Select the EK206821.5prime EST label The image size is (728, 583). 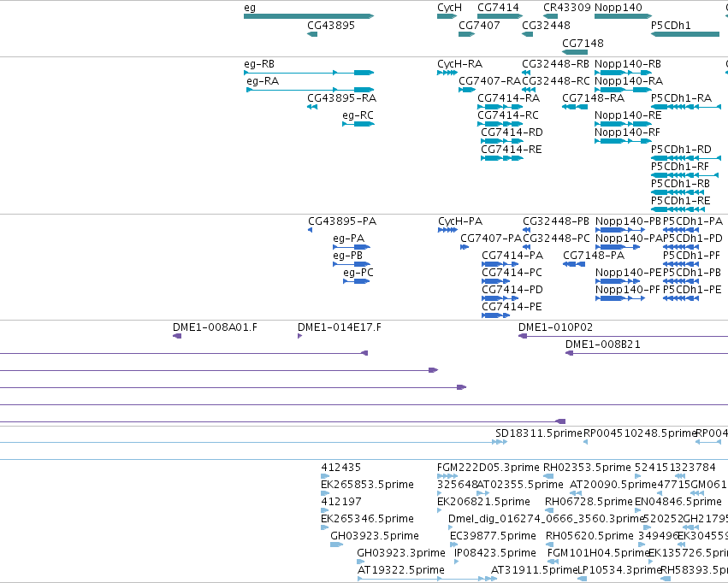pyautogui.click(x=483, y=503)
